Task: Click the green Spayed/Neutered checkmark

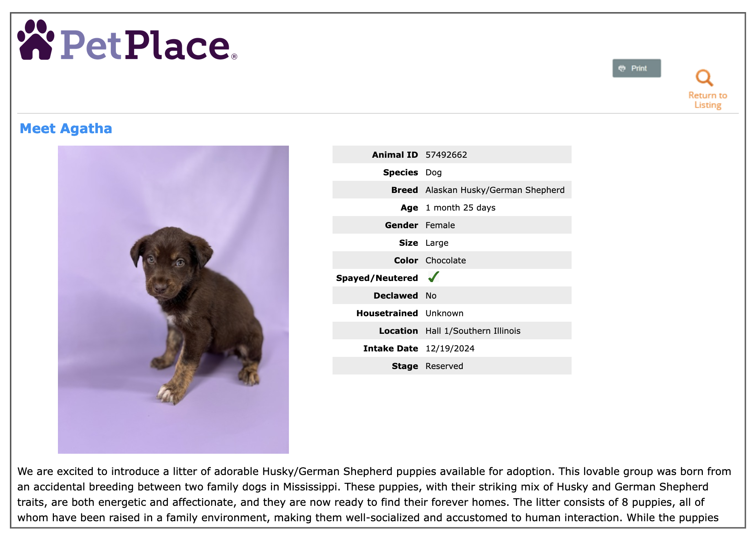Action: [433, 277]
